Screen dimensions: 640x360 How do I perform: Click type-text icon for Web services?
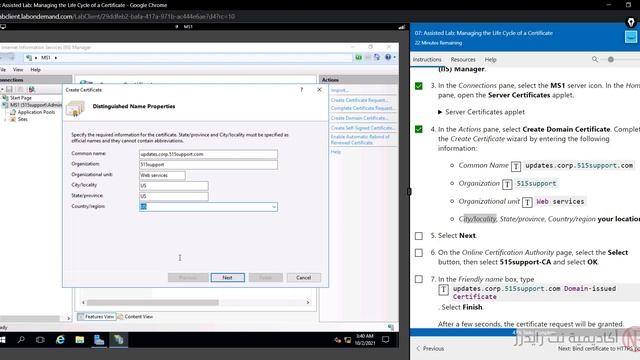pyautogui.click(x=527, y=202)
